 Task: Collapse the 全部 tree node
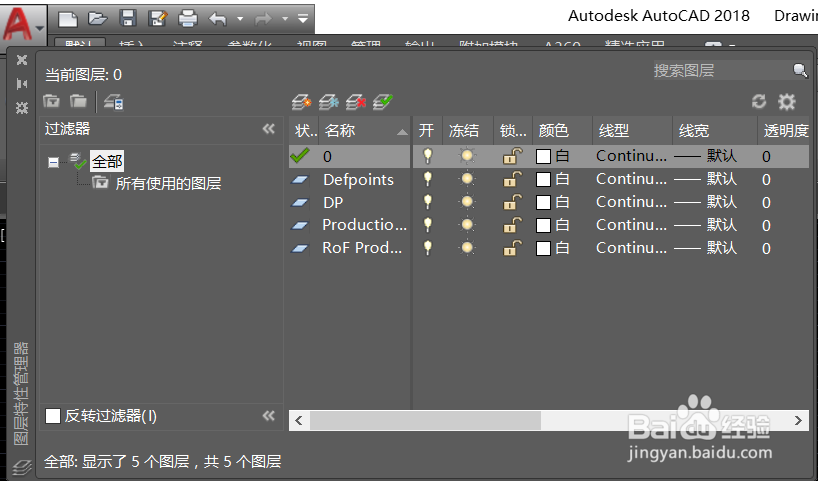(53, 163)
